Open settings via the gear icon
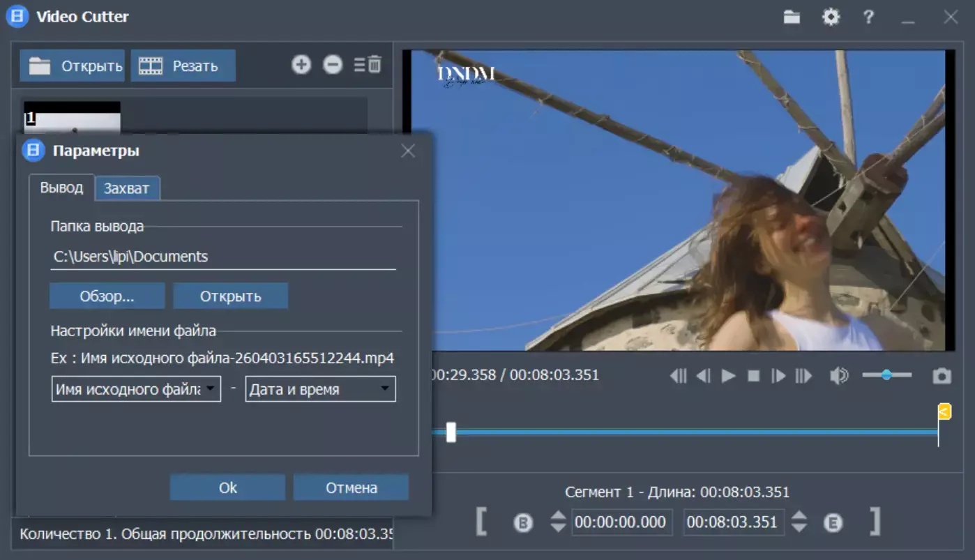This screenshot has height=560, width=975. tap(831, 17)
